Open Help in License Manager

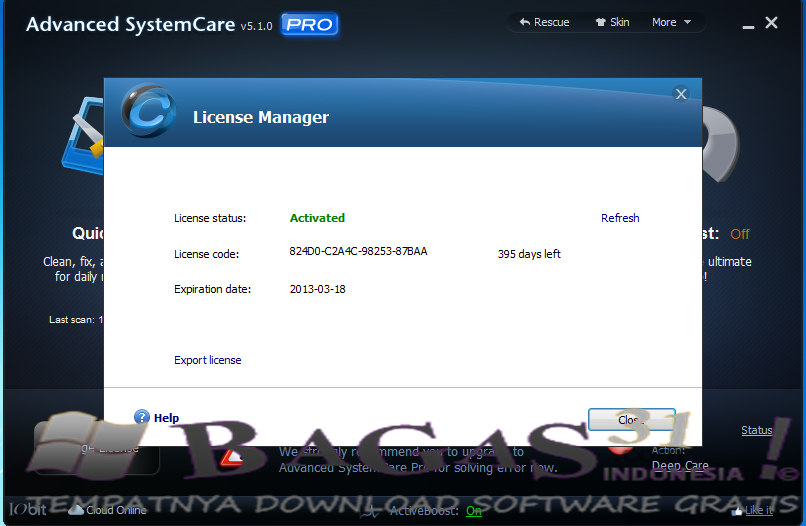click(166, 418)
